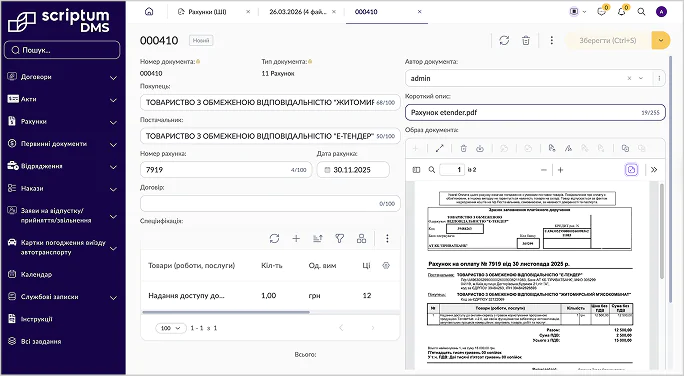Viewport: 684px width, 376px height.
Task: Open the 100 rows-per-page dropdown
Action: (x=171, y=328)
